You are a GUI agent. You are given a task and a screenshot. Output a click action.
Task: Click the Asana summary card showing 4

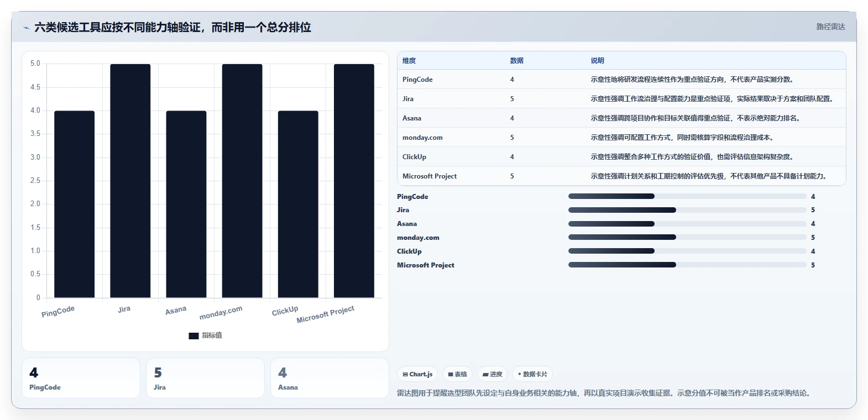pos(330,378)
